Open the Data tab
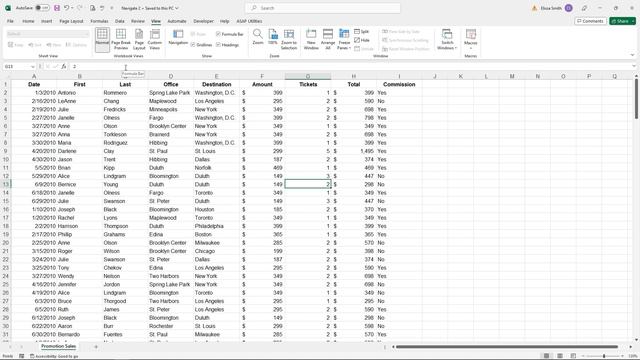The height and width of the screenshot is (360, 640). (120, 21)
